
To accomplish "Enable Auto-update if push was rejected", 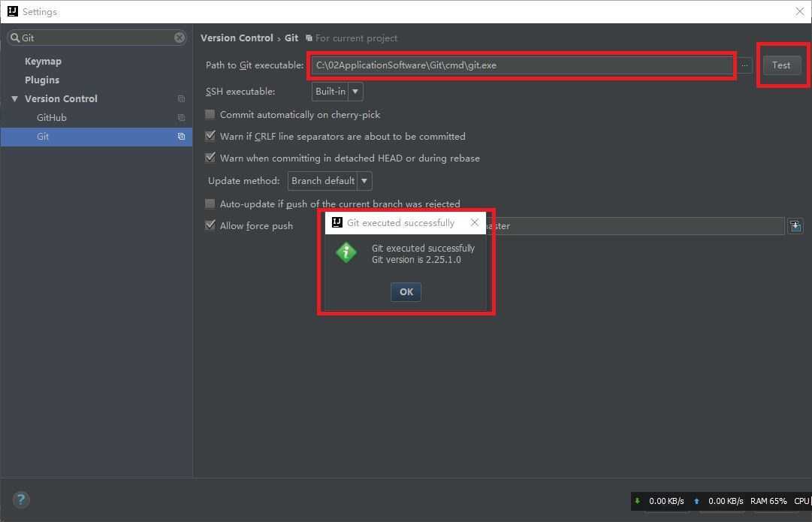I will point(210,204).
